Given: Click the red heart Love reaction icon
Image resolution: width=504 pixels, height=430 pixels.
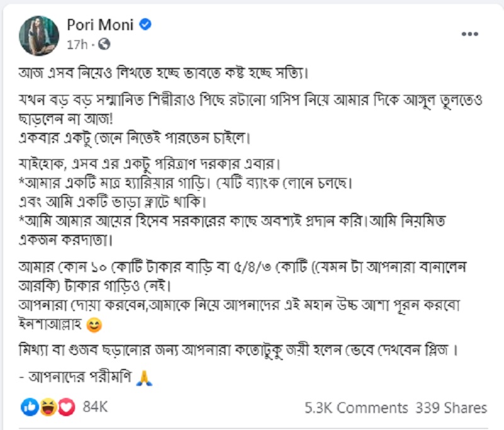Looking at the screenshot, I should tap(67, 407).
